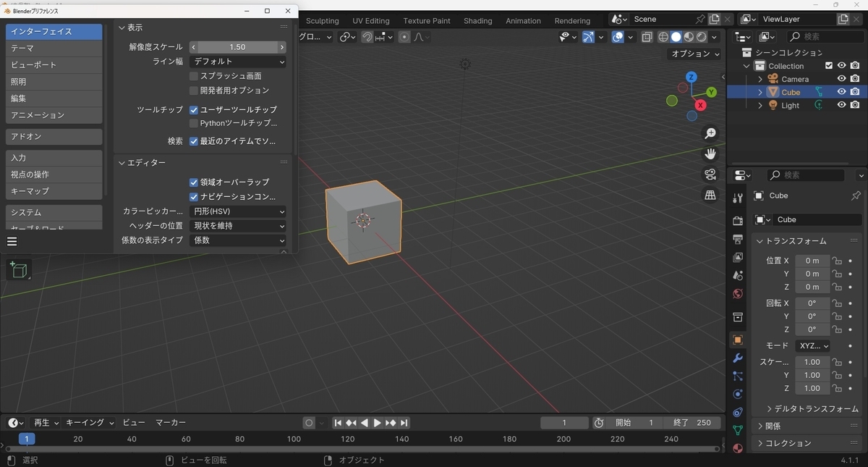Switch to the UV Editing workspace tab

coord(371,21)
